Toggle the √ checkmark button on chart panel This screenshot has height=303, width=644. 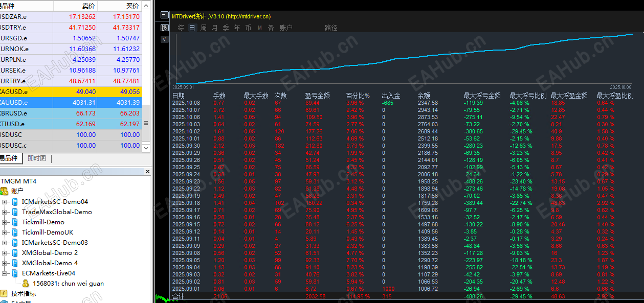[x=164, y=39]
